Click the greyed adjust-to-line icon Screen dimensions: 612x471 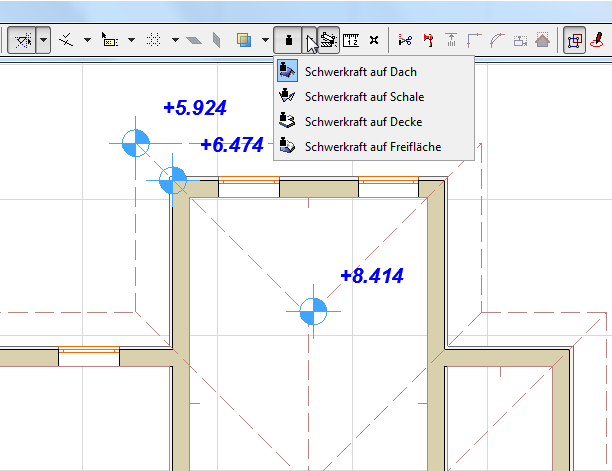pyautogui.click(x=451, y=40)
